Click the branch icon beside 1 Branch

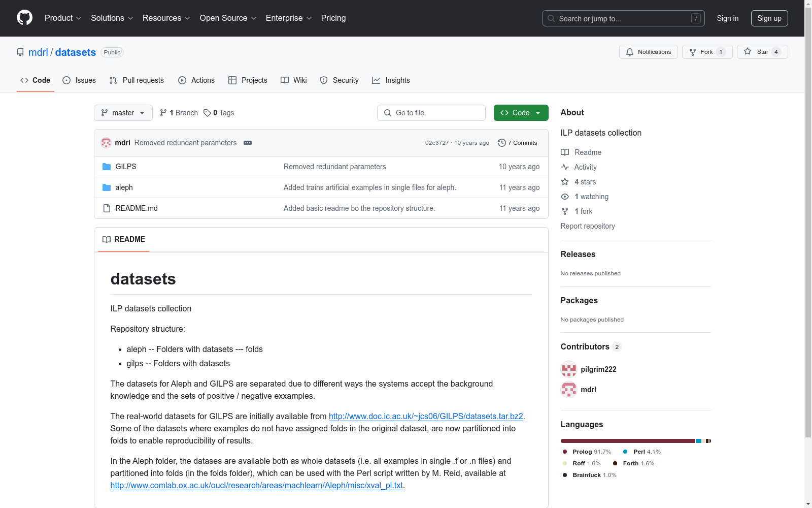[x=163, y=113]
